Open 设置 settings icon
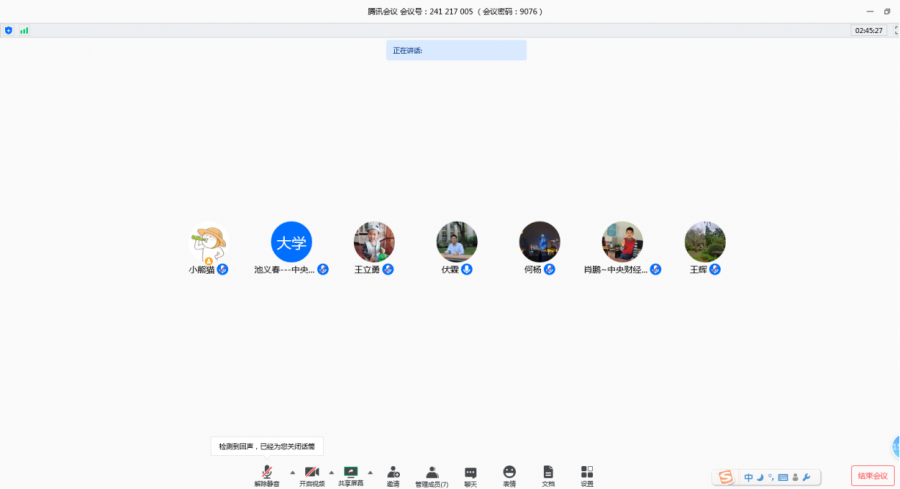 [x=587, y=475]
